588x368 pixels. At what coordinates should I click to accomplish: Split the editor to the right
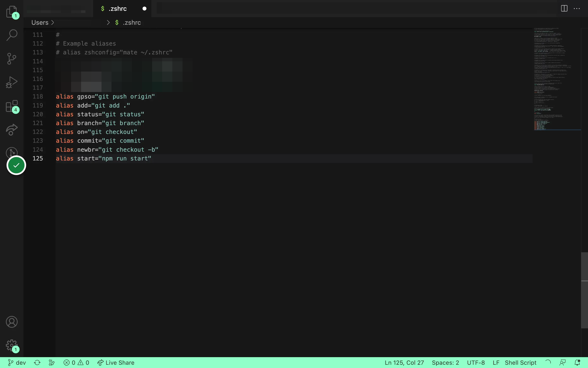coord(564,9)
